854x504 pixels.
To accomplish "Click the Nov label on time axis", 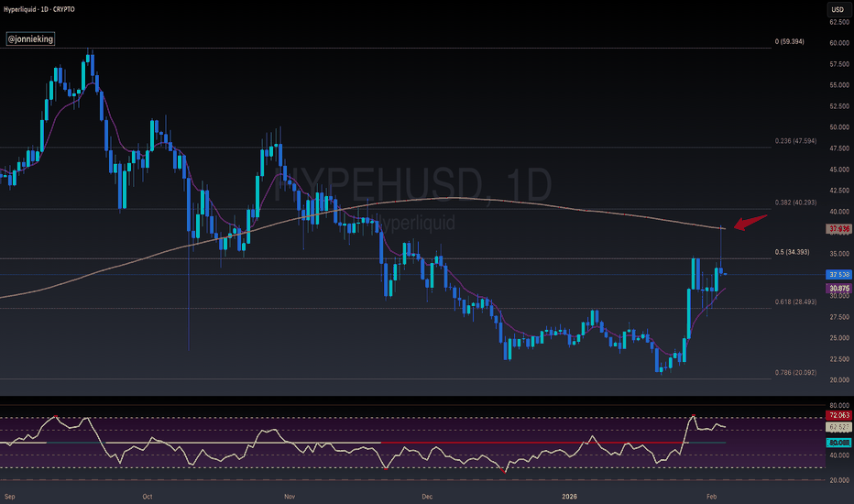I will [x=290, y=497].
